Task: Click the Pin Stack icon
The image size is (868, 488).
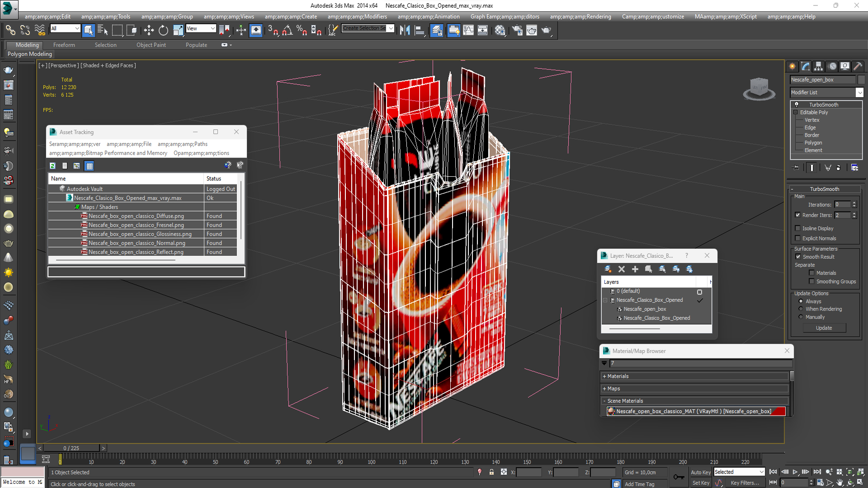Action: pyautogui.click(x=796, y=168)
